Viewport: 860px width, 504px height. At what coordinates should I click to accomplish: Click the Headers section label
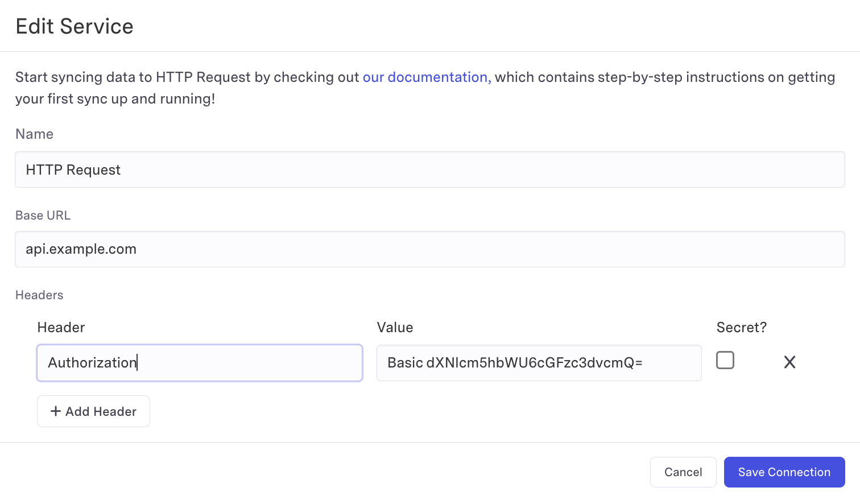[x=39, y=295]
